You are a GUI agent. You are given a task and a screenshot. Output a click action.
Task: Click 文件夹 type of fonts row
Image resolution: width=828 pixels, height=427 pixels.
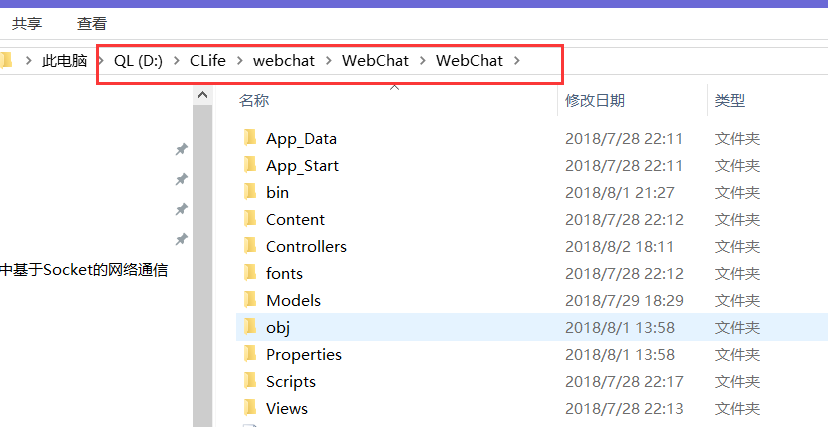point(738,273)
